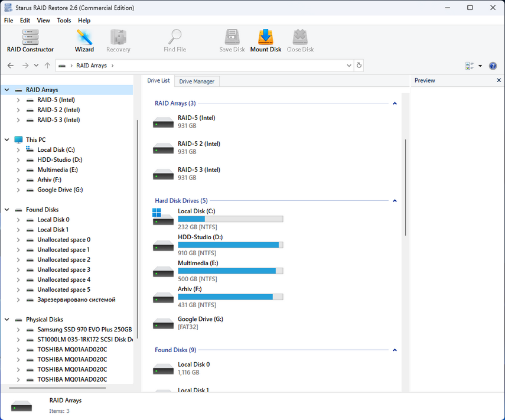Open the Tools menu
Viewport: 505px width, 420px height.
(64, 20)
